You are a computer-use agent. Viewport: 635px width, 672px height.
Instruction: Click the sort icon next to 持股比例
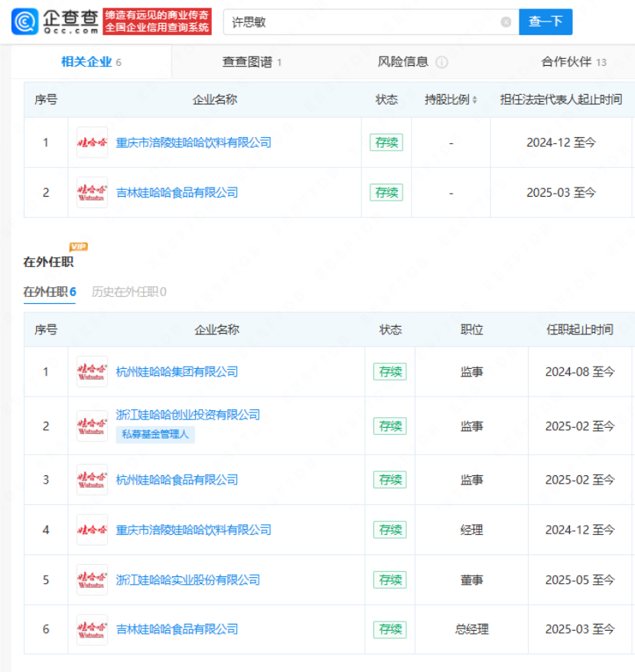coord(474,100)
